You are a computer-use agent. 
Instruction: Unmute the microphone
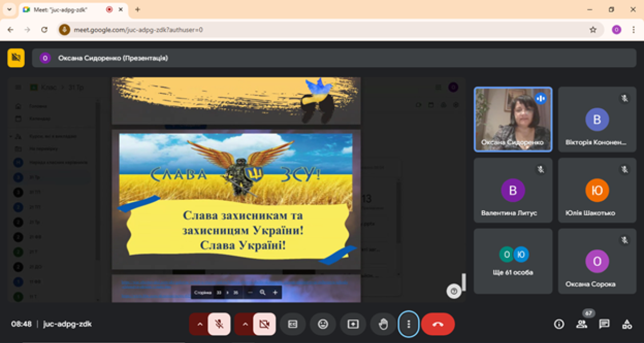tap(219, 324)
